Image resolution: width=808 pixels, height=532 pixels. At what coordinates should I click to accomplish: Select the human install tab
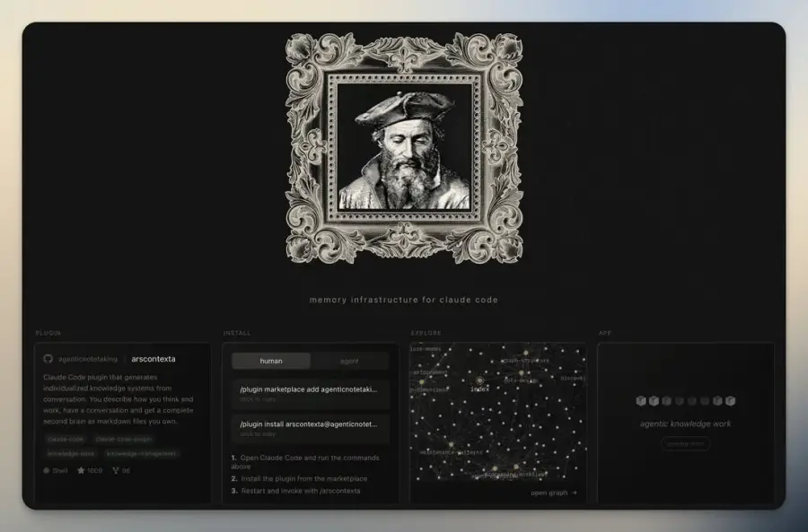tap(271, 361)
